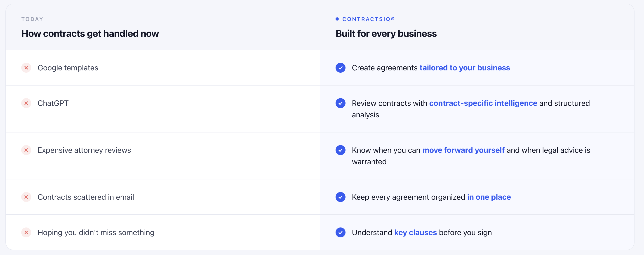
Task: Click Hoping you didn't miss something text
Action: tap(96, 233)
